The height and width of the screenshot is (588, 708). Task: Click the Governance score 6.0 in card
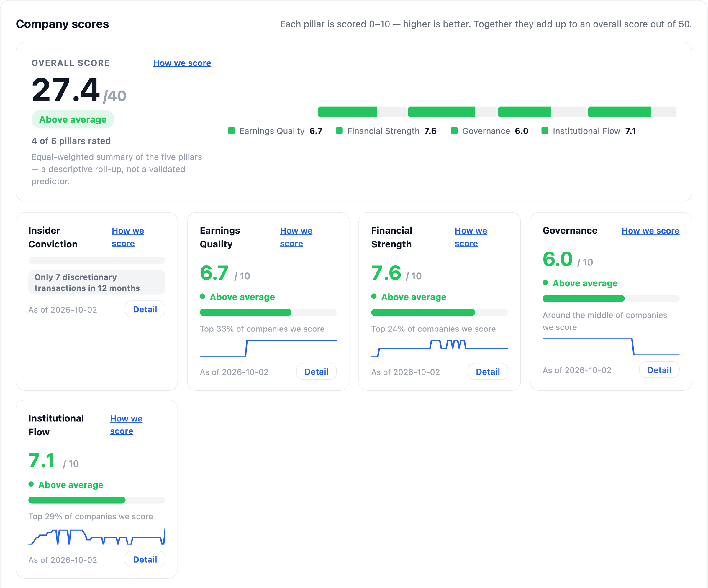coord(558,259)
